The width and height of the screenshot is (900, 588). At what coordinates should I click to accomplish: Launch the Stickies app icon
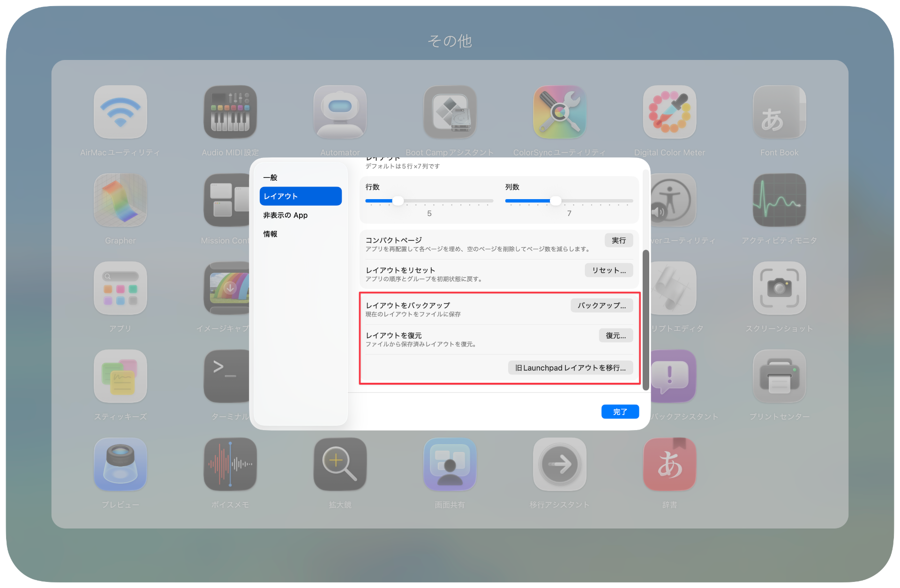pos(120,377)
